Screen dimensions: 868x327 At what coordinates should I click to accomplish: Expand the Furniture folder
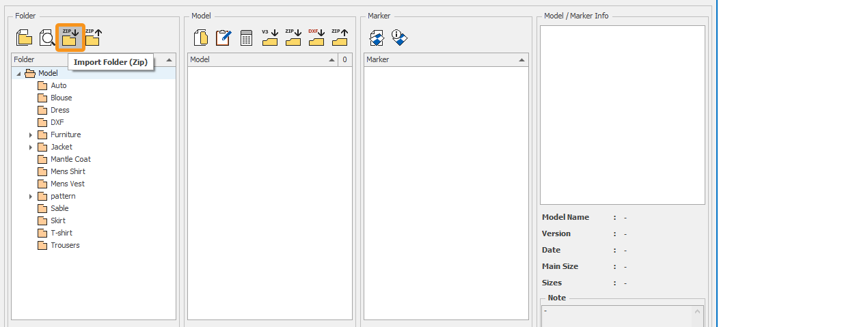click(31, 135)
